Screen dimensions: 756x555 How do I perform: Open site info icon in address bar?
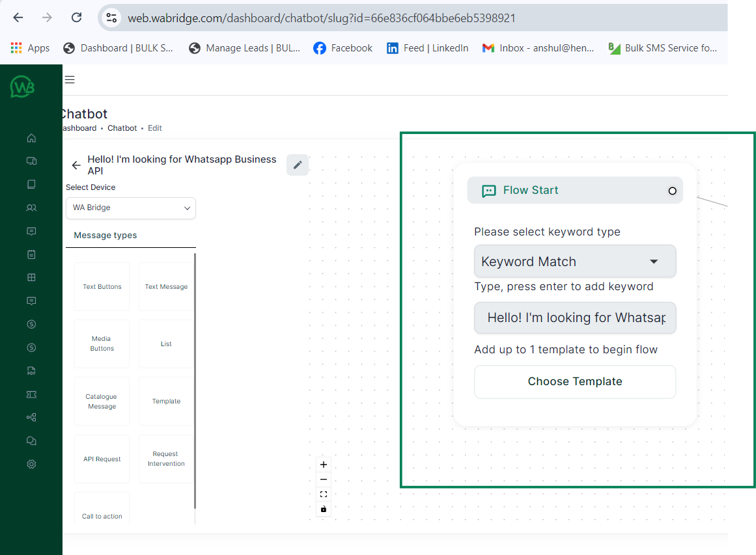(111, 18)
